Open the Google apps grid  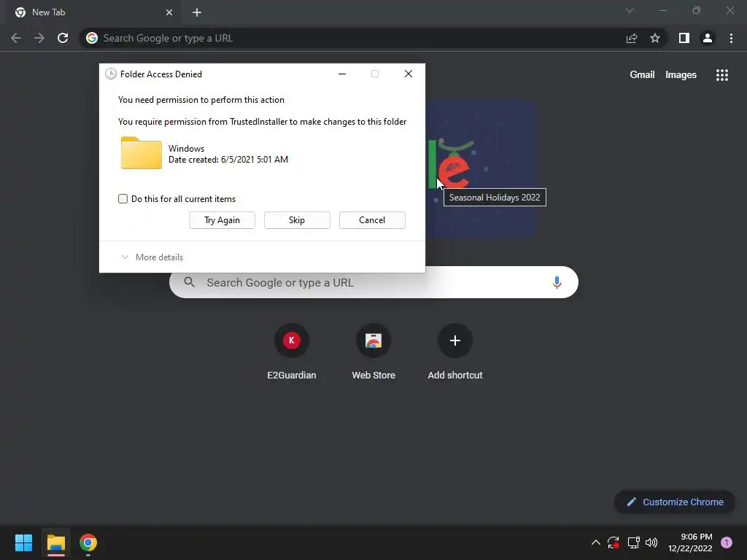721,75
